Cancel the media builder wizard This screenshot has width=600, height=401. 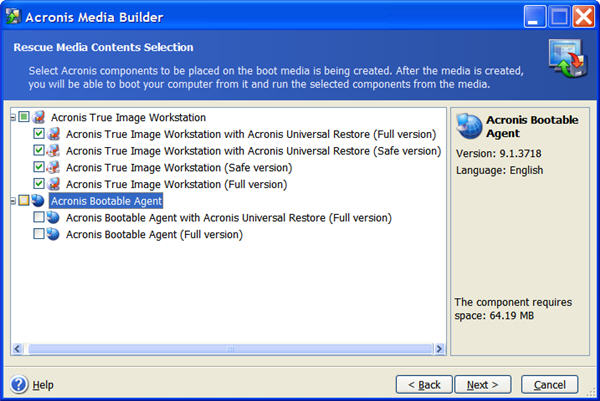tap(549, 384)
